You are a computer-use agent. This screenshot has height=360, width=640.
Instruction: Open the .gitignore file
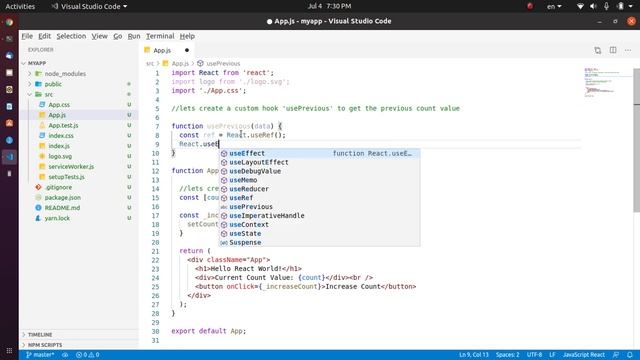(58, 187)
